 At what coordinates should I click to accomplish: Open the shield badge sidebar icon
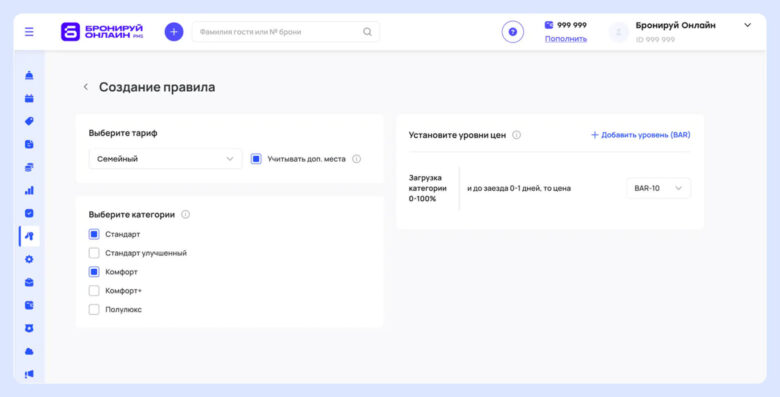tap(29, 328)
